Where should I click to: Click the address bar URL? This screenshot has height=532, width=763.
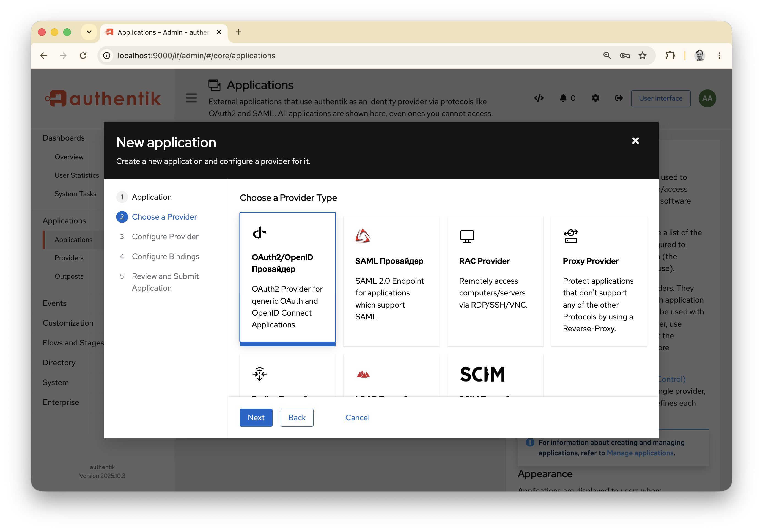coord(196,56)
